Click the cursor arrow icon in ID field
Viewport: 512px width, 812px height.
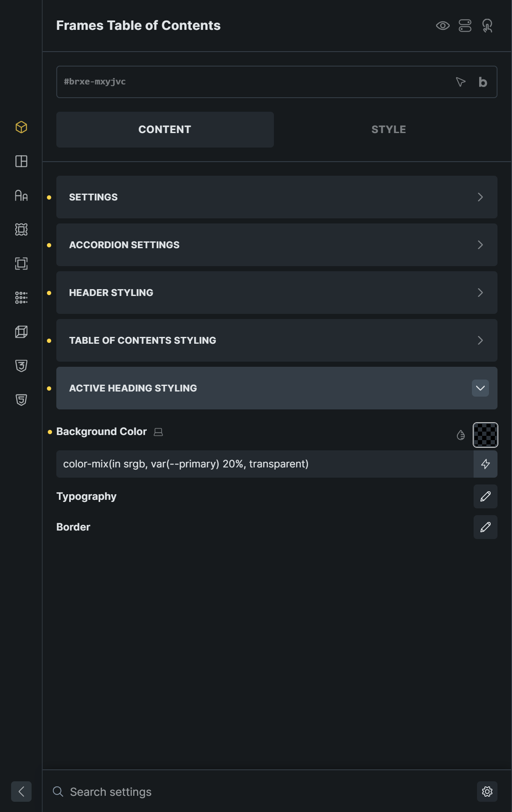pyautogui.click(x=460, y=82)
